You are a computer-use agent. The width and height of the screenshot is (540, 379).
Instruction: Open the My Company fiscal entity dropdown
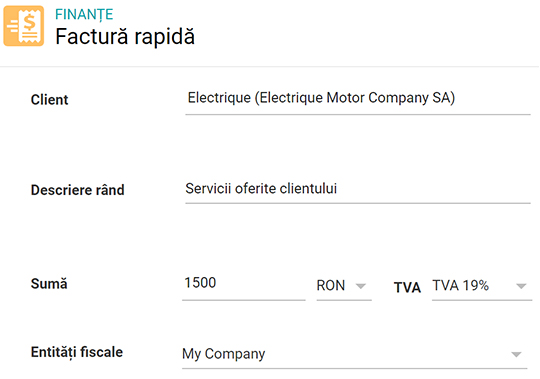coord(355,354)
